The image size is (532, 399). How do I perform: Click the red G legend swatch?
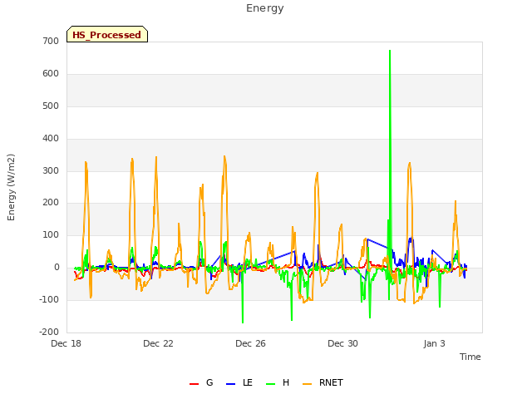click(x=194, y=384)
